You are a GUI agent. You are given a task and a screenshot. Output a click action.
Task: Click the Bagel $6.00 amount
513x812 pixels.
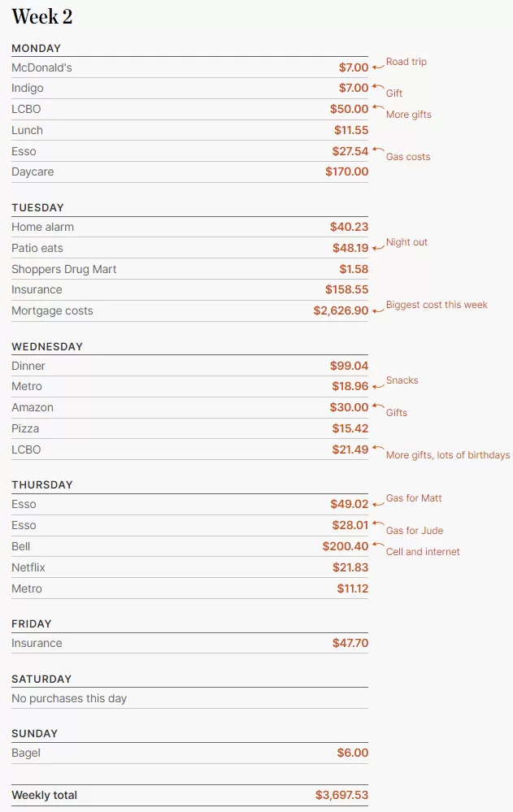click(352, 753)
